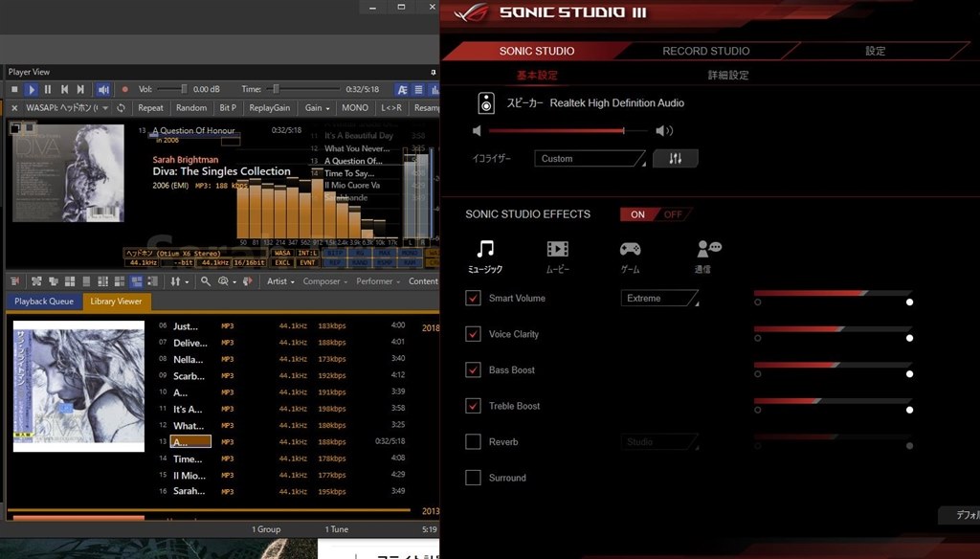Open the 詳細設定 advanced settings sub-tab

click(x=728, y=75)
